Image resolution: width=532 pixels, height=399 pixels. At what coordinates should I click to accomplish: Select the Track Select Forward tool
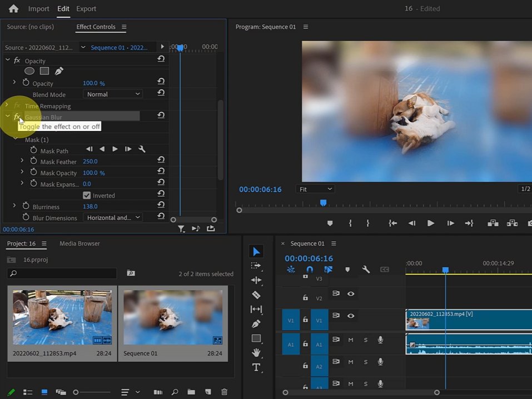pyautogui.click(x=256, y=266)
